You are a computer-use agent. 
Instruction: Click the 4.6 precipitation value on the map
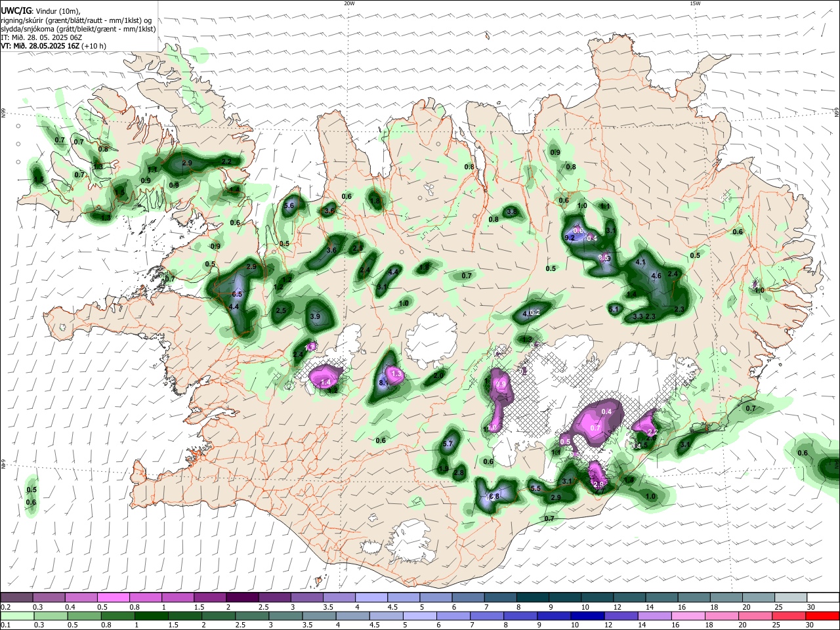[656, 276]
